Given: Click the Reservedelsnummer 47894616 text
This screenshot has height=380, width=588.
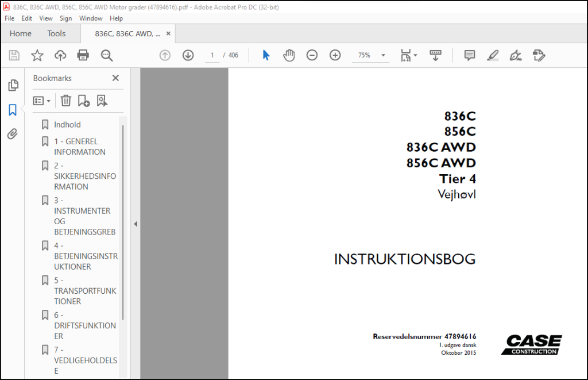Looking at the screenshot, I should coord(424,336).
